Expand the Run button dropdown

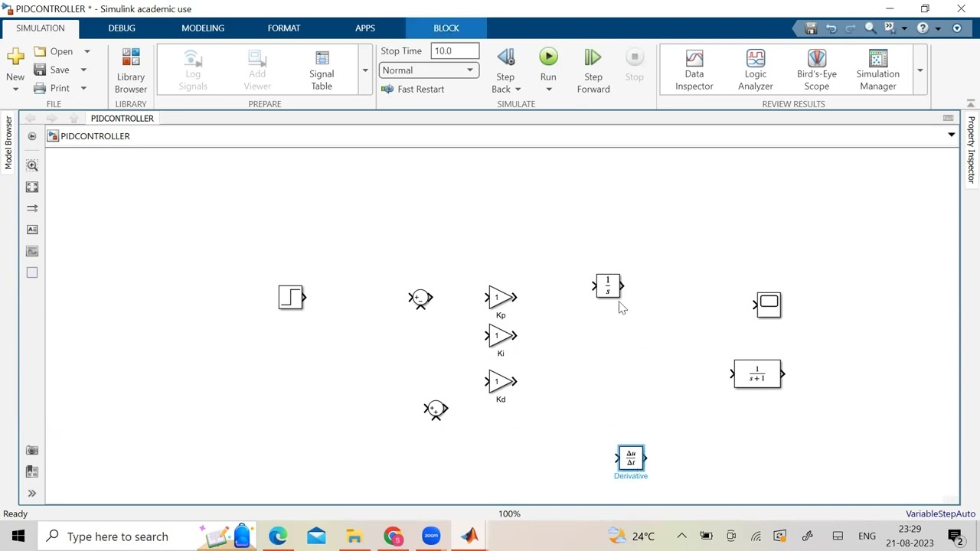(548, 89)
